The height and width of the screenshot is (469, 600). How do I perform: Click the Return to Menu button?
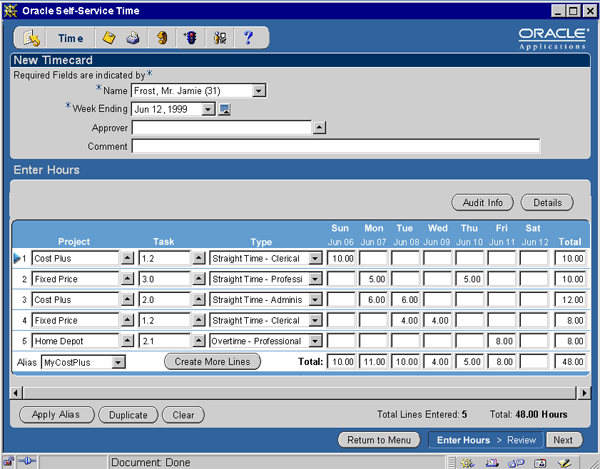click(x=379, y=440)
